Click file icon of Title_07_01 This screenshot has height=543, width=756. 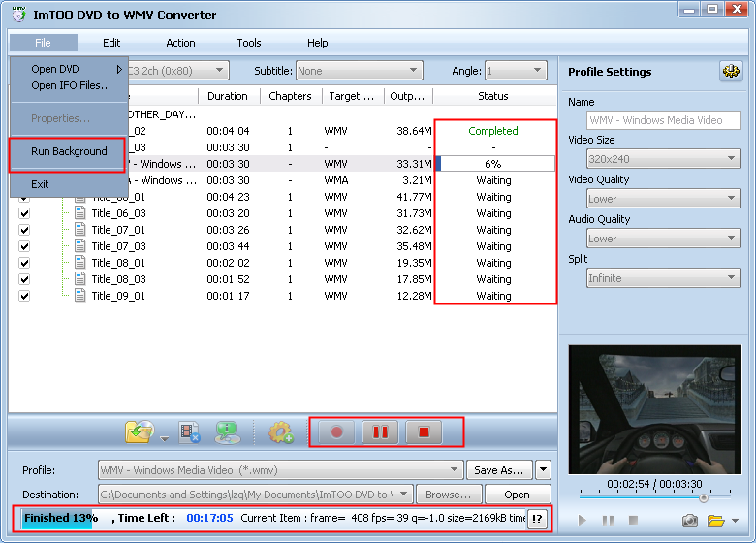[x=80, y=230]
